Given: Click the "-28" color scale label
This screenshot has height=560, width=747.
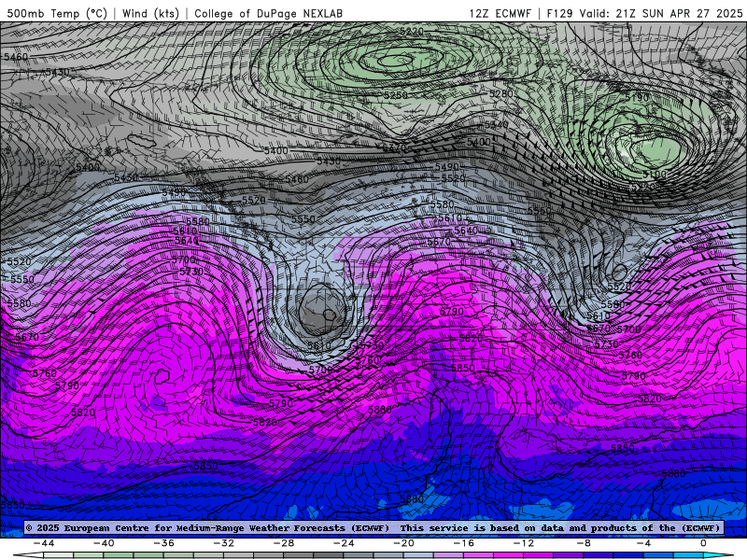Looking at the screenshot, I should point(284,543).
